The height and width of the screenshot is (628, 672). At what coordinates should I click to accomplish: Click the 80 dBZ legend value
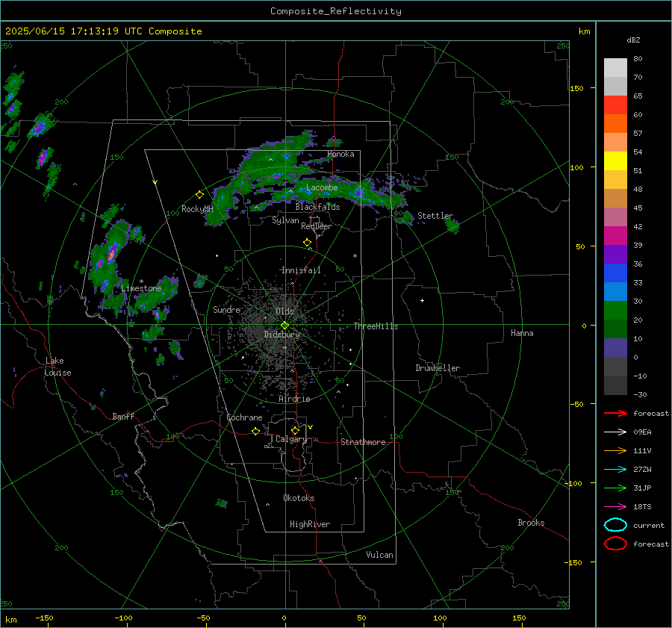tap(638, 59)
